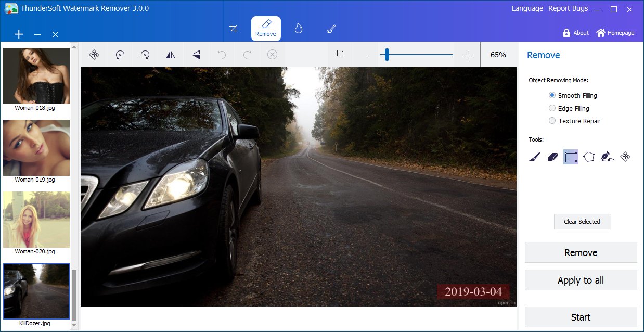Open the Crop tab
The height and width of the screenshot is (332, 644).
234,29
